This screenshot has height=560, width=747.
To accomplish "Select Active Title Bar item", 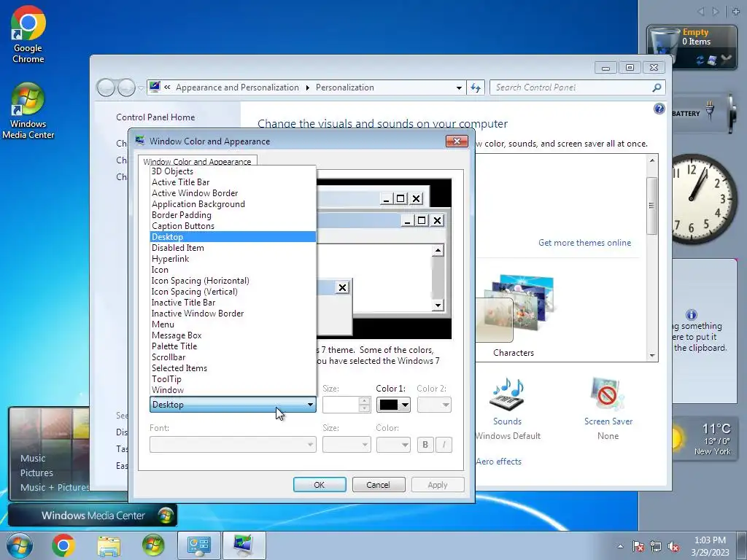I will pos(233,182).
